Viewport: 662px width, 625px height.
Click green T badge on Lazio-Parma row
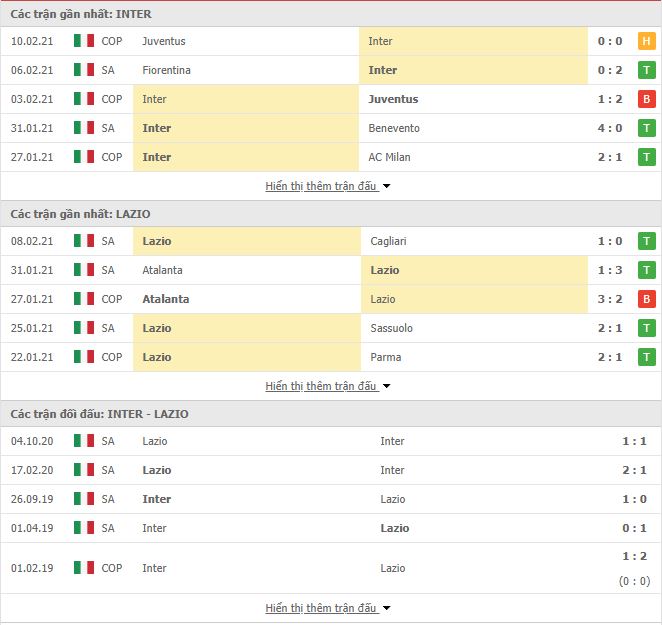tap(646, 357)
